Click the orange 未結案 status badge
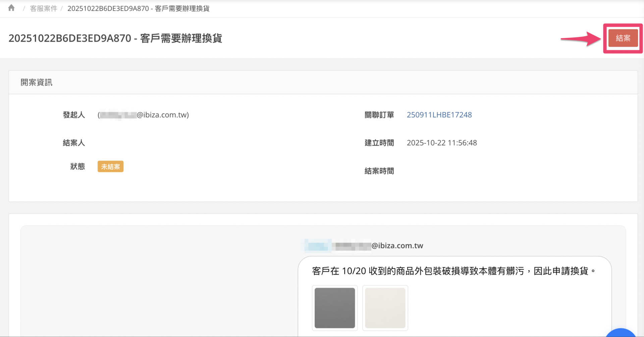 [110, 167]
